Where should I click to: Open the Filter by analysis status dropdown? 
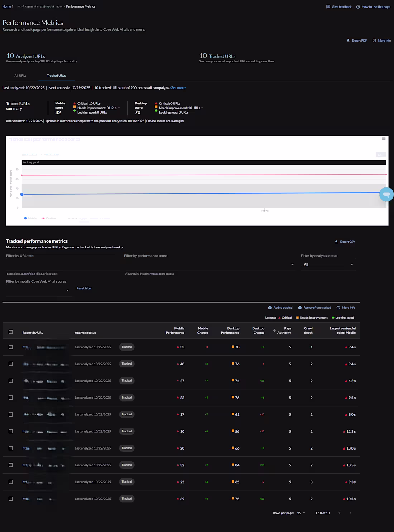(x=351, y=264)
